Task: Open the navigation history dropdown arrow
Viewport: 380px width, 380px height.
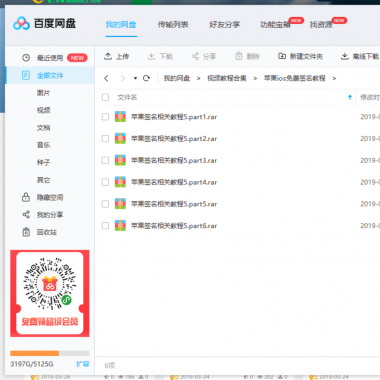Action: (x=135, y=78)
